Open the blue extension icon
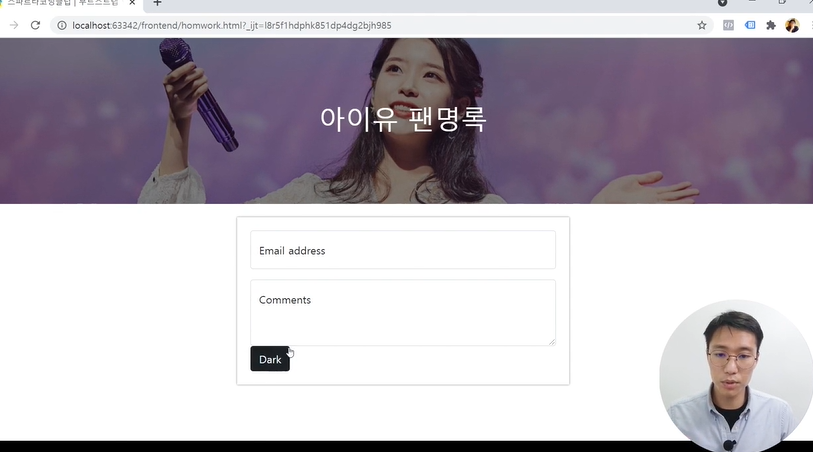The image size is (813, 452). coord(750,25)
